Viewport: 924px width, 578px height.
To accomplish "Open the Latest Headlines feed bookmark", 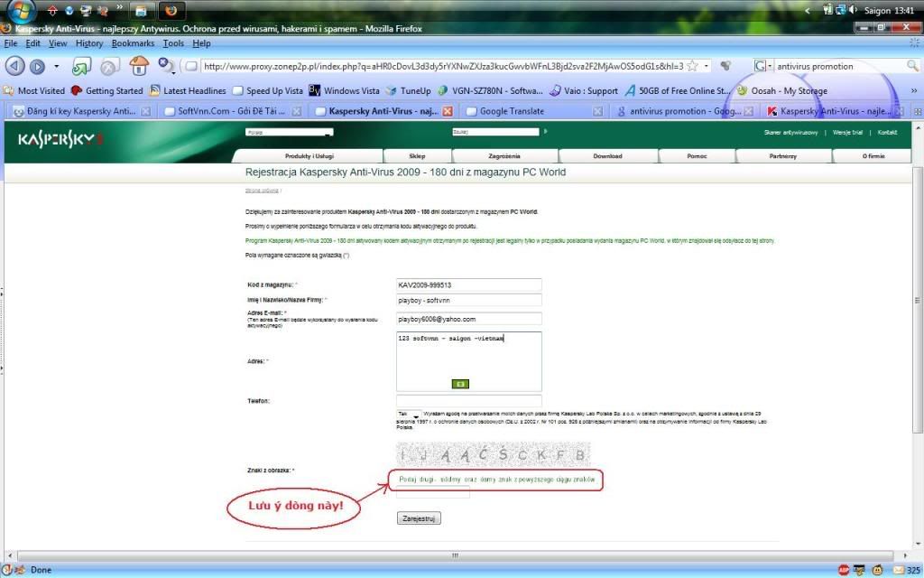I will pyautogui.click(x=188, y=91).
